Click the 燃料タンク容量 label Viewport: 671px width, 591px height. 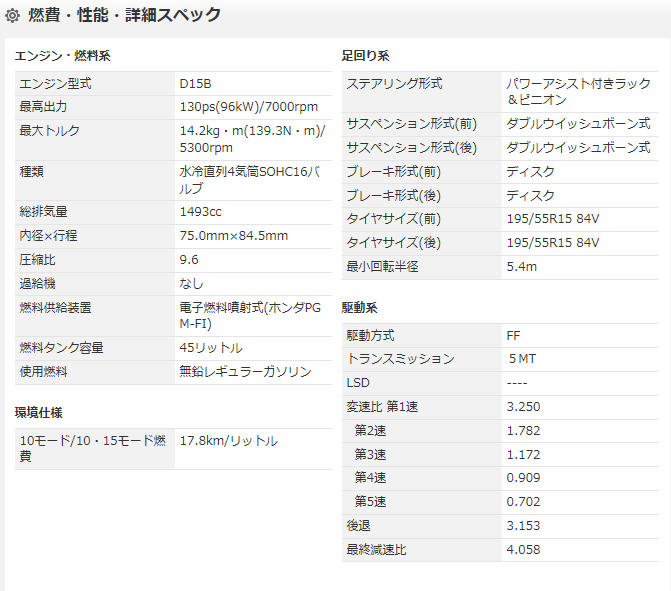[x=61, y=347]
